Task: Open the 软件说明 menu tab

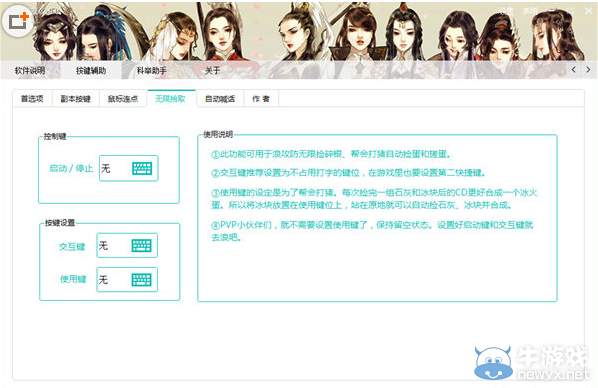Action: [30, 70]
